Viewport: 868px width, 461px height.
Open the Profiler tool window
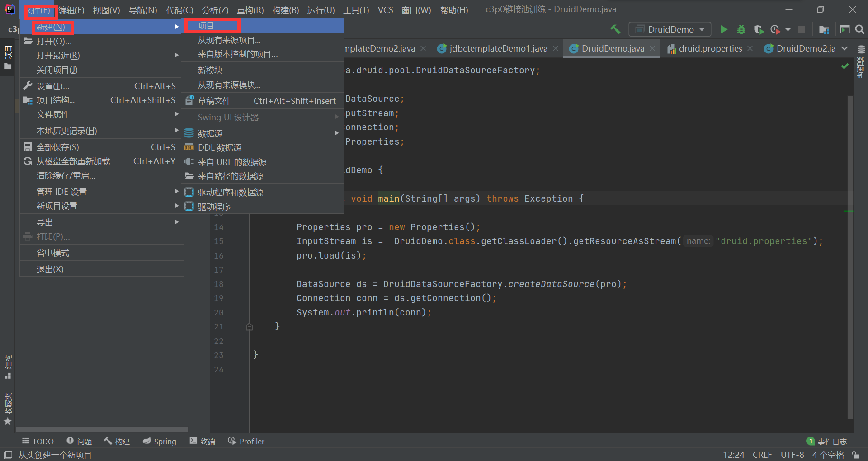[x=246, y=441]
